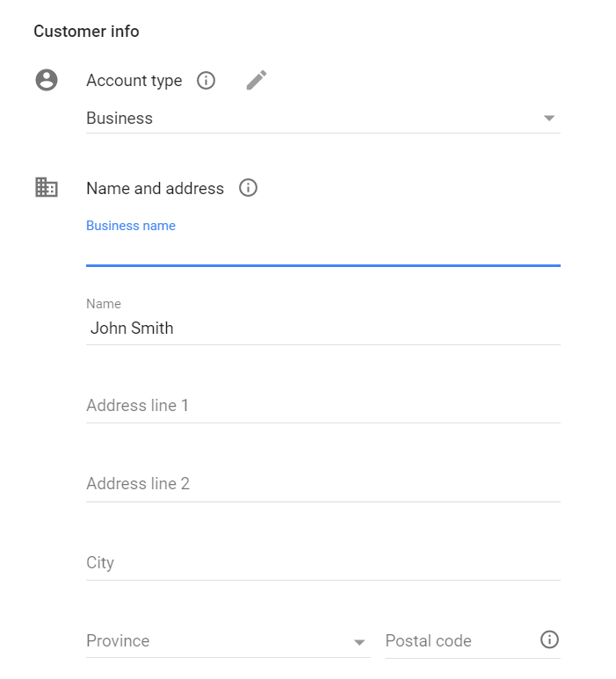Click the blue Business name label

[x=131, y=226]
